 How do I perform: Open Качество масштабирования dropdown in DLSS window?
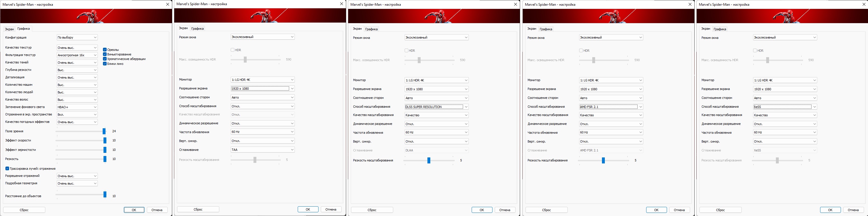coord(436,115)
